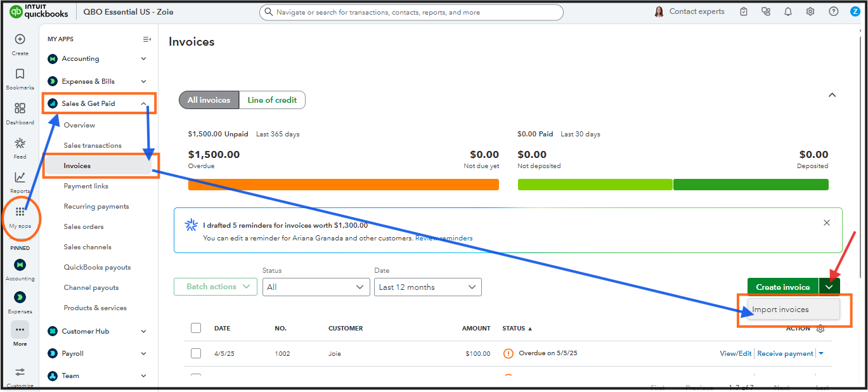
Task: Click the My apps grid icon
Action: (x=20, y=212)
